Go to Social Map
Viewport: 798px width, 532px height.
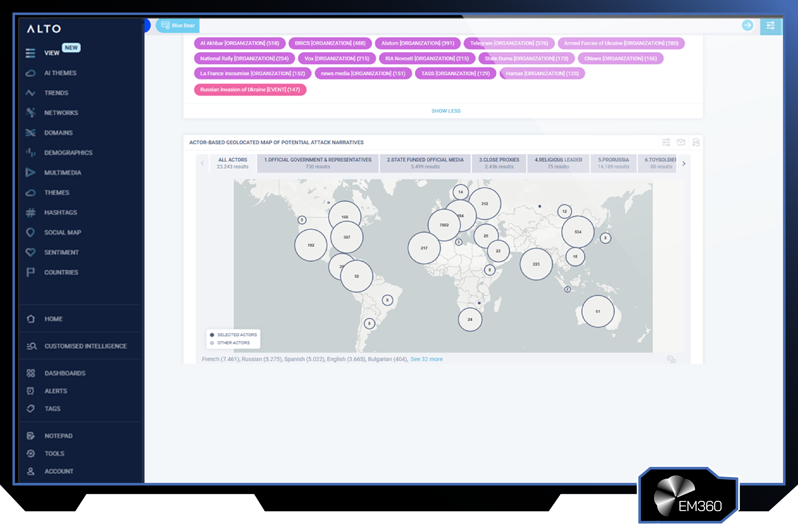(63, 232)
